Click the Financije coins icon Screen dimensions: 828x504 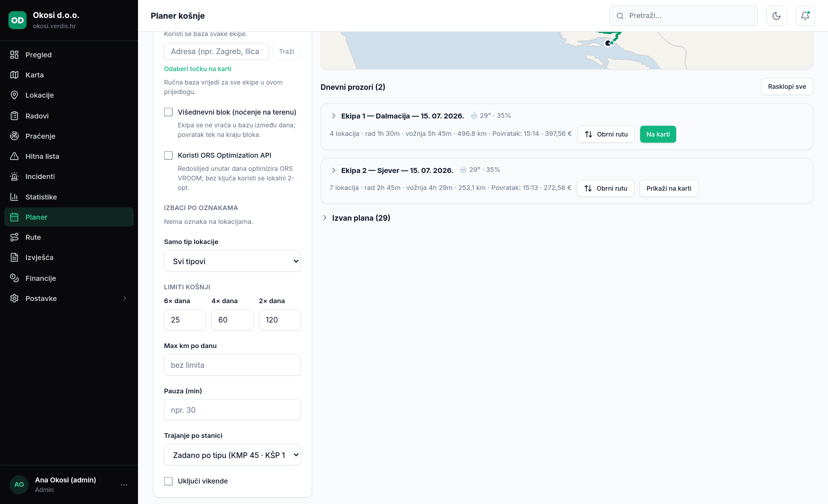[x=14, y=278]
